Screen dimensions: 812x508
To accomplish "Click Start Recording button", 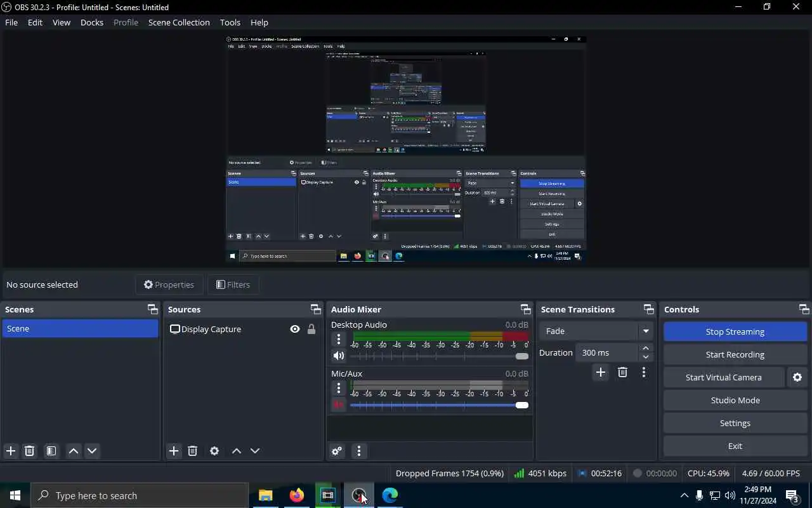I will pos(735,354).
